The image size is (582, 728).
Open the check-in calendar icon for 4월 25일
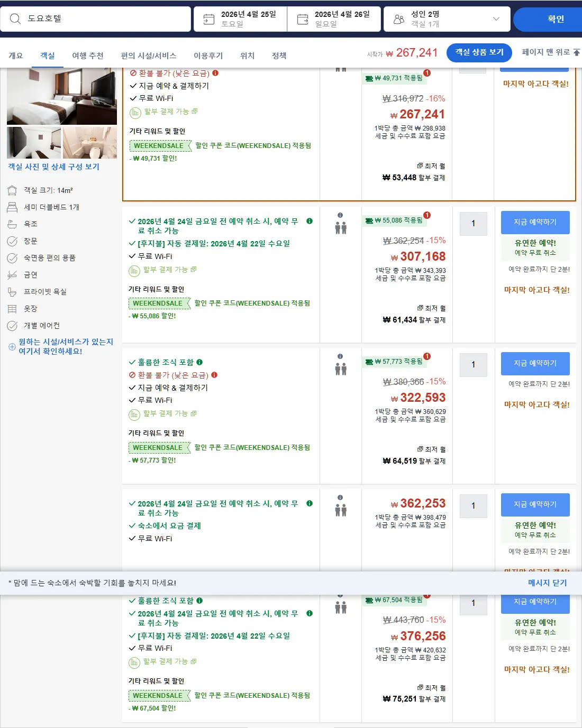pyautogui.click(x=209, y=20)
